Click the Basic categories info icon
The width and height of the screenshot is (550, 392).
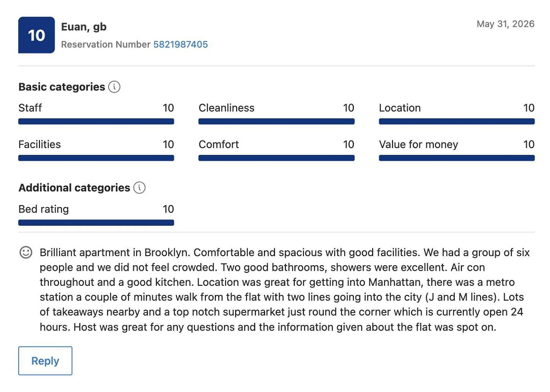click(x=114, y=87)
